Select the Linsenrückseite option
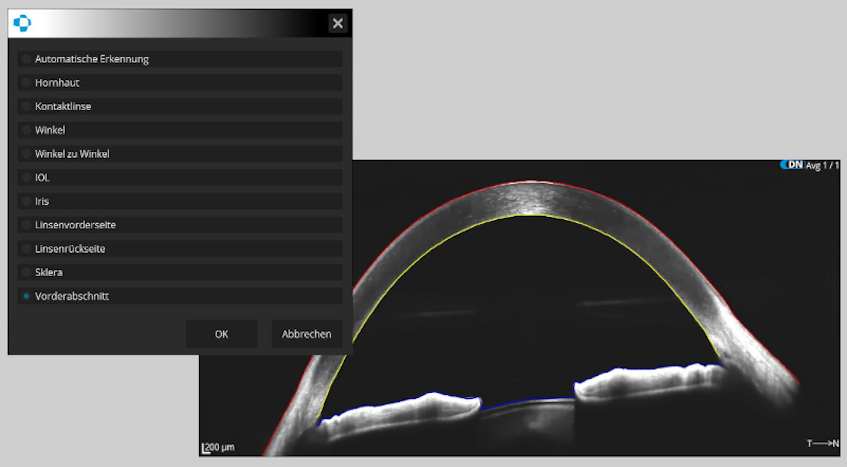This screenshot has width=847, height=467. (x=180, y=249)
